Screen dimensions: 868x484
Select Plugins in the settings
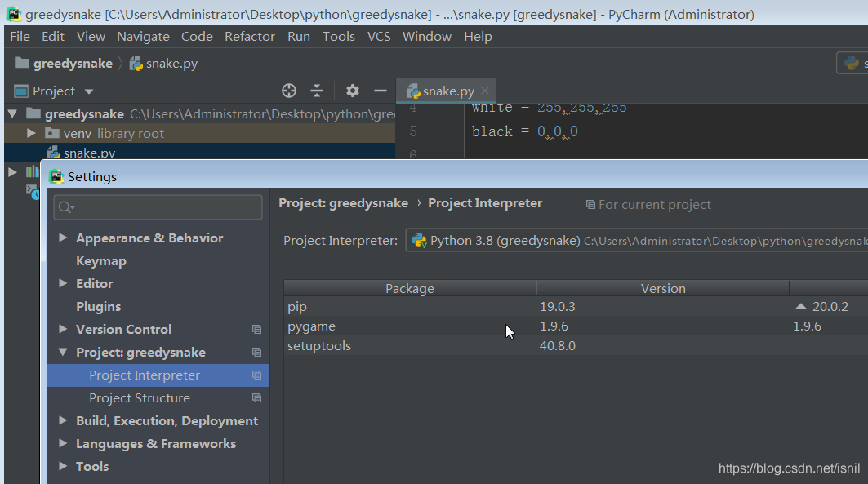tap(99, 306)
